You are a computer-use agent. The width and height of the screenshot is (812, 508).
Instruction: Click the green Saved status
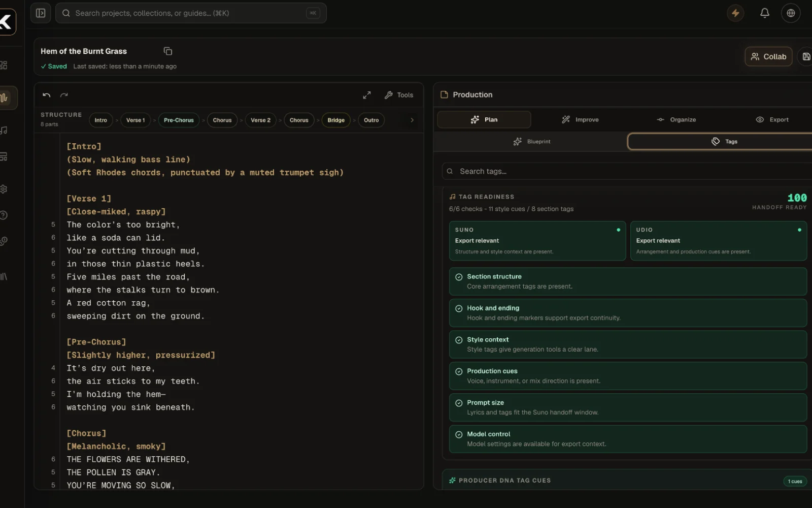tap(54, 67)
